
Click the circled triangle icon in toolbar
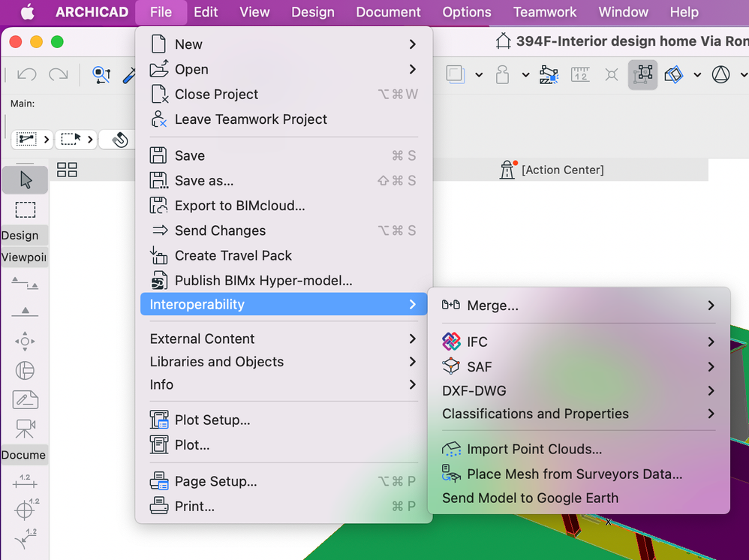click(x=720, y=74)
